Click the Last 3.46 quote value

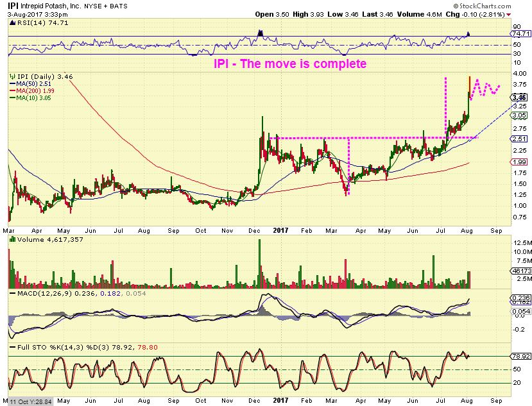click(x=377, y=14)
